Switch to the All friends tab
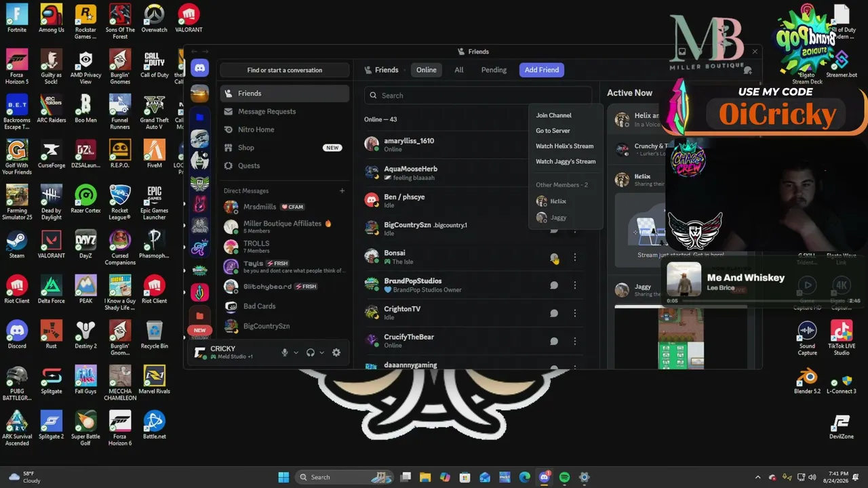 pyautogui.click(x=459, y=70)
